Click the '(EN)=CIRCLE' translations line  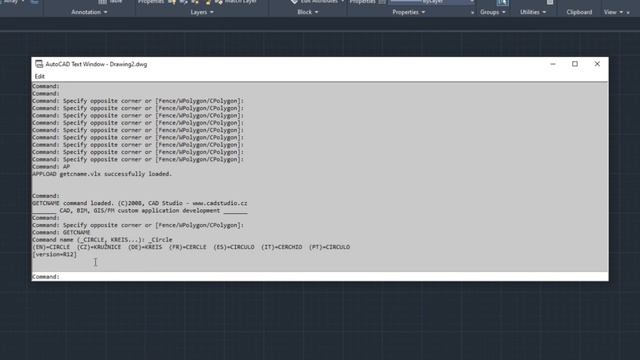click(191, 247)
